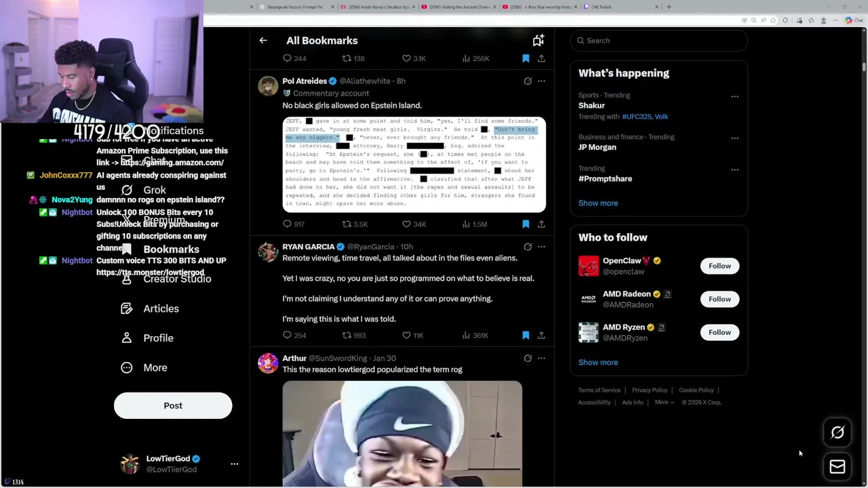Repost the Pol Atreides post (3.5K)

click(355, 224)
